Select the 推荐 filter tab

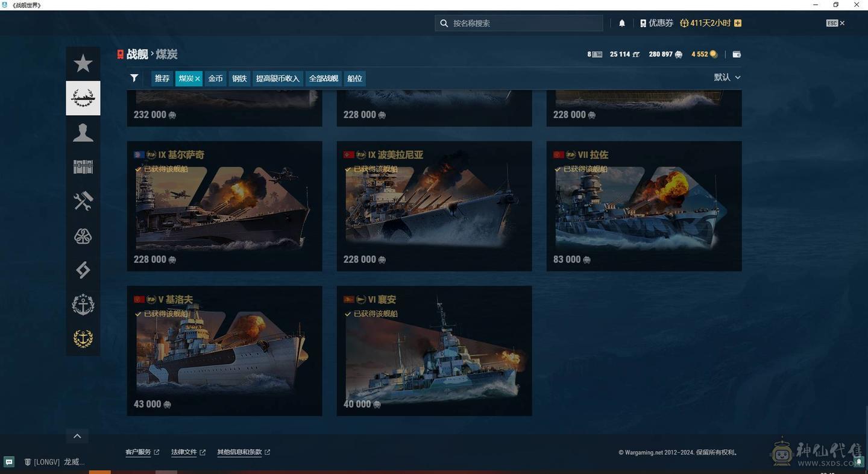pyautogui.click(x=162, y=78)
